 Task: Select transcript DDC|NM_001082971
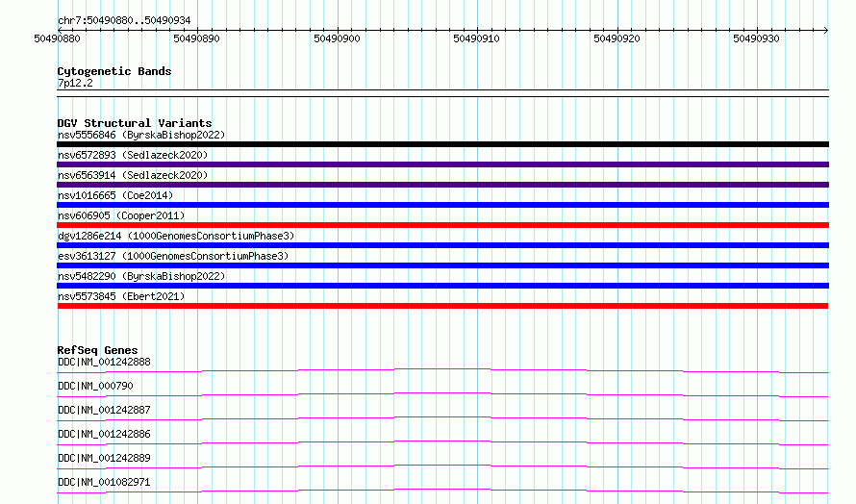coord(104,482)
